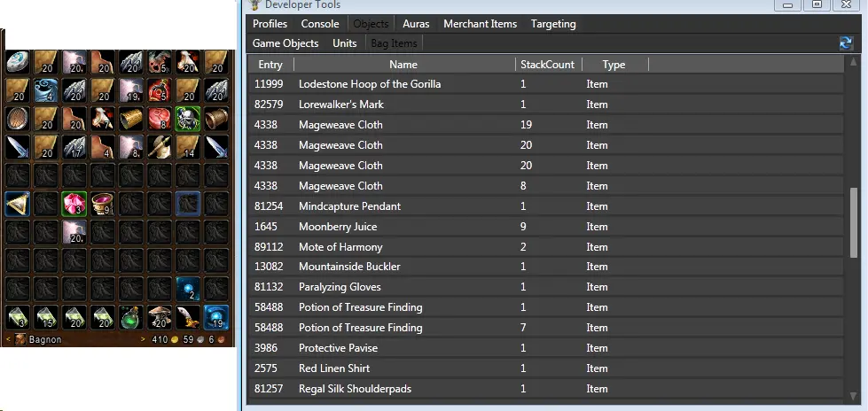
Task: Select the Objects tab
Action: pos(371,24)
